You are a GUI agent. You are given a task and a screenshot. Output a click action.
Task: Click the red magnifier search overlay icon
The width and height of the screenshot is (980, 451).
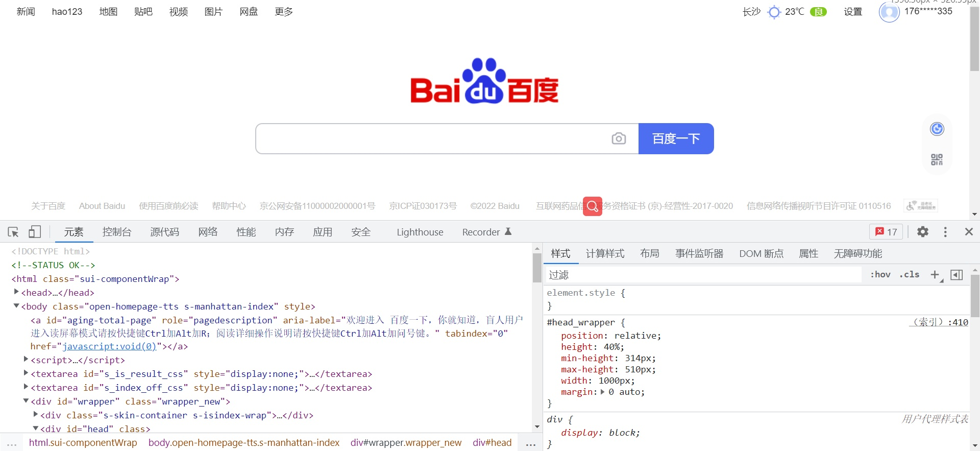593,206
